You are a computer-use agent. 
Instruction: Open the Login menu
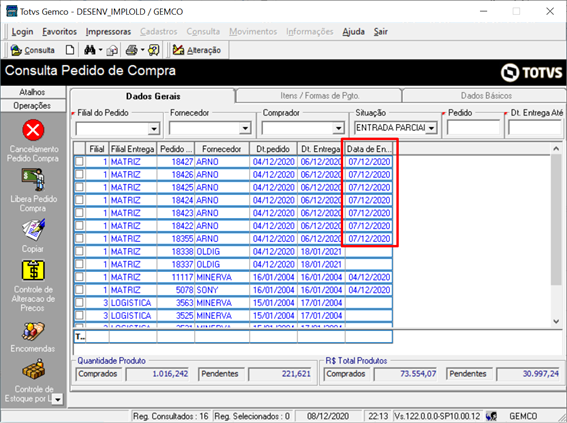pyautogui.click(x=22, y=32)
